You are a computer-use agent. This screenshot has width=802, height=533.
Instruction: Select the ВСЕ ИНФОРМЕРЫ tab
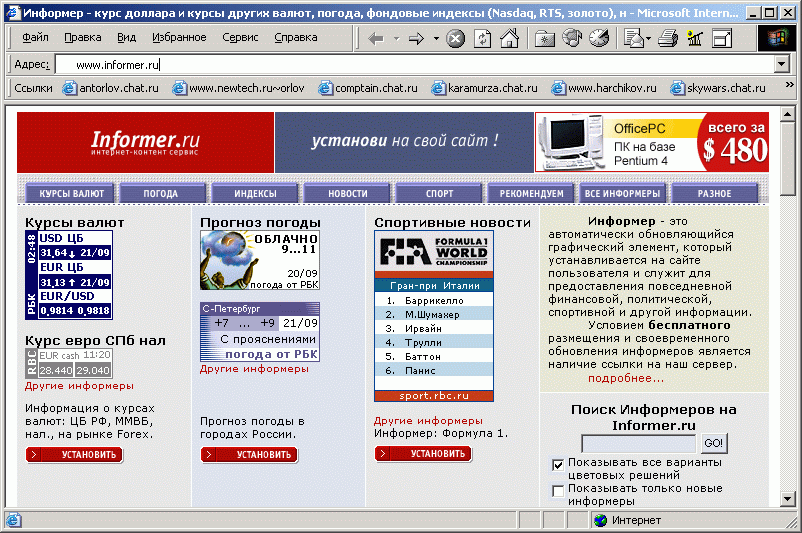click(622, 193)
